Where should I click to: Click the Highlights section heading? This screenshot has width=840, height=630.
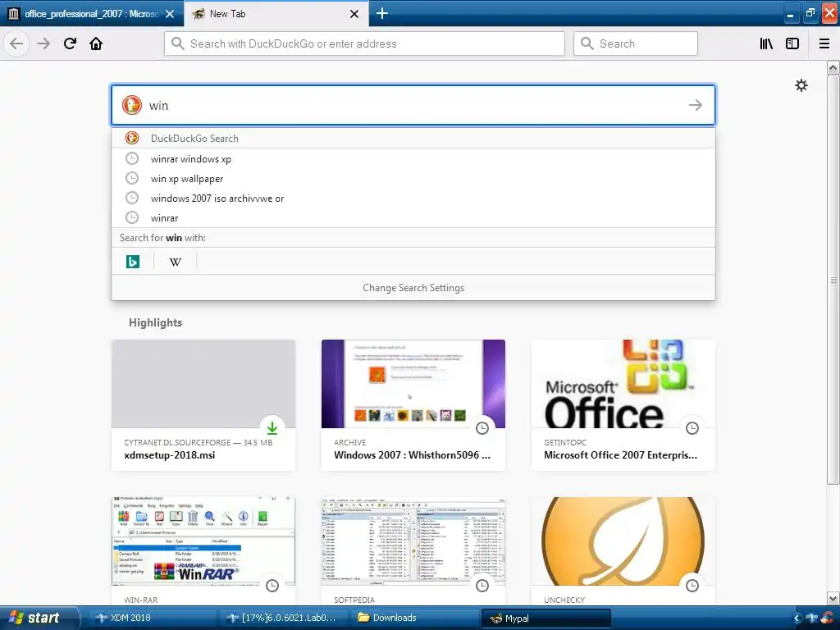point(155,322)
